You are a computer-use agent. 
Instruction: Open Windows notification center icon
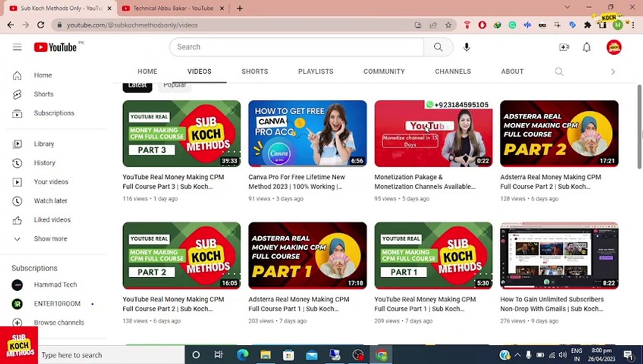[628, 355]
